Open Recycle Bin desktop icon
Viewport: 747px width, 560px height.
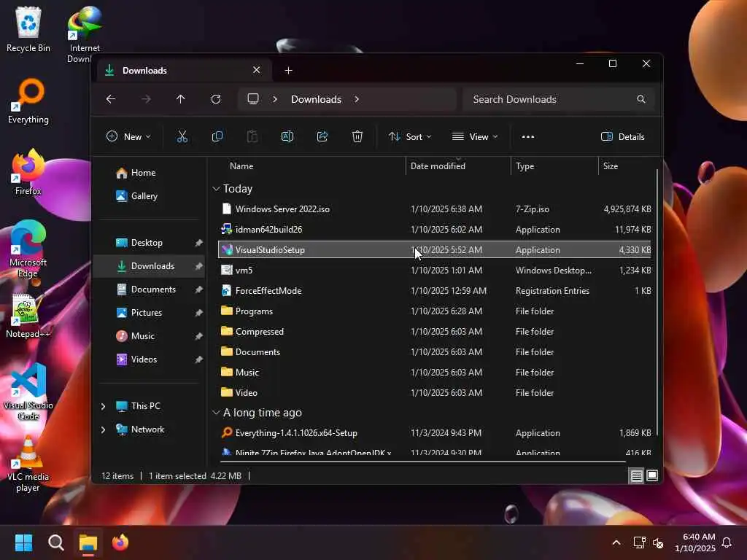click(x=28, y=29)
